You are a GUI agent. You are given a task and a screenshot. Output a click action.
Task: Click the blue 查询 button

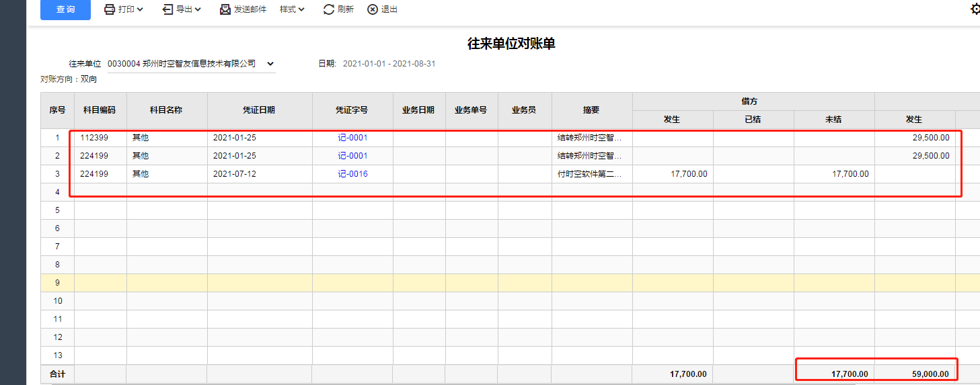pos(65,9)
